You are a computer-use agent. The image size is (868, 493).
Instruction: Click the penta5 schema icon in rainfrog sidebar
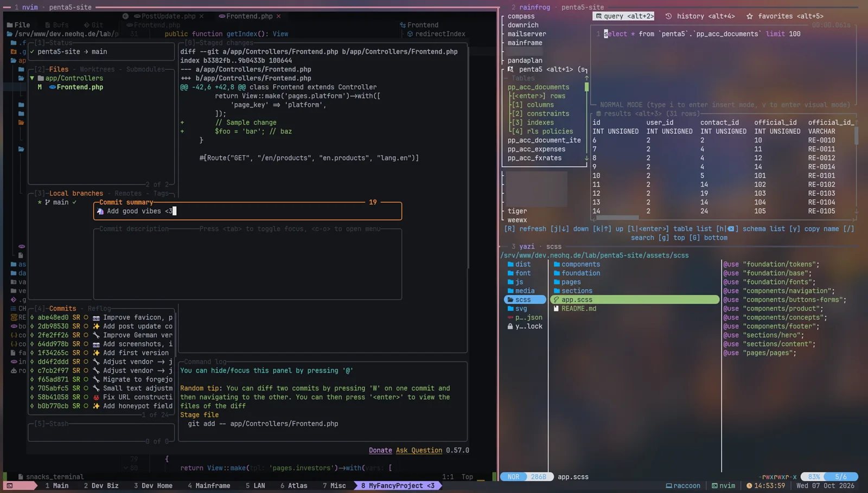[x=510, y=69]
